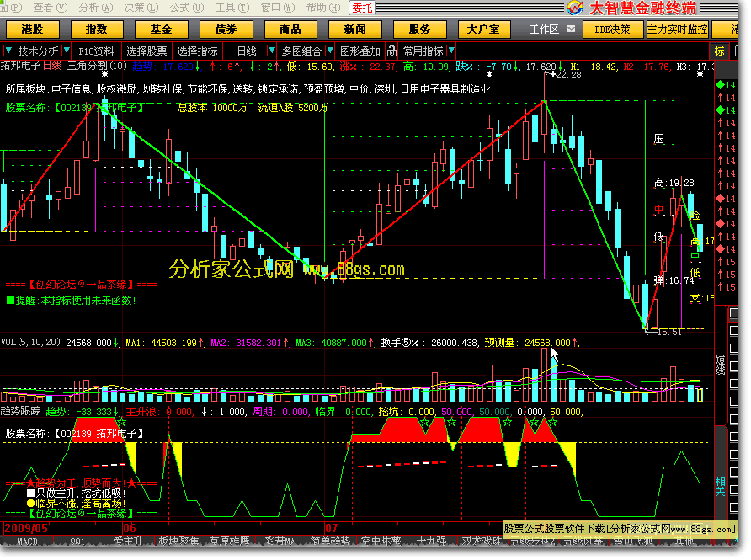
Task: Open the 查看(V) menu
Action: coord(50,8)
